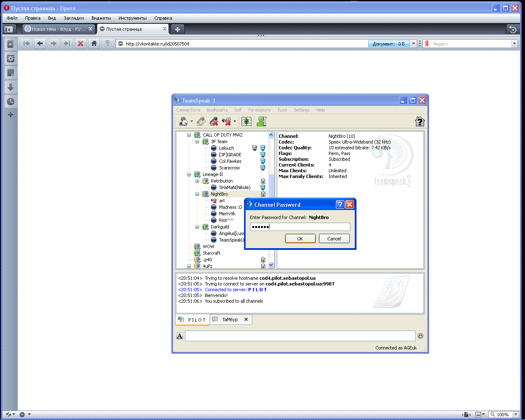Open the Tools menu in TeamSpeak
525x420 pixels.
pos(282,110)
